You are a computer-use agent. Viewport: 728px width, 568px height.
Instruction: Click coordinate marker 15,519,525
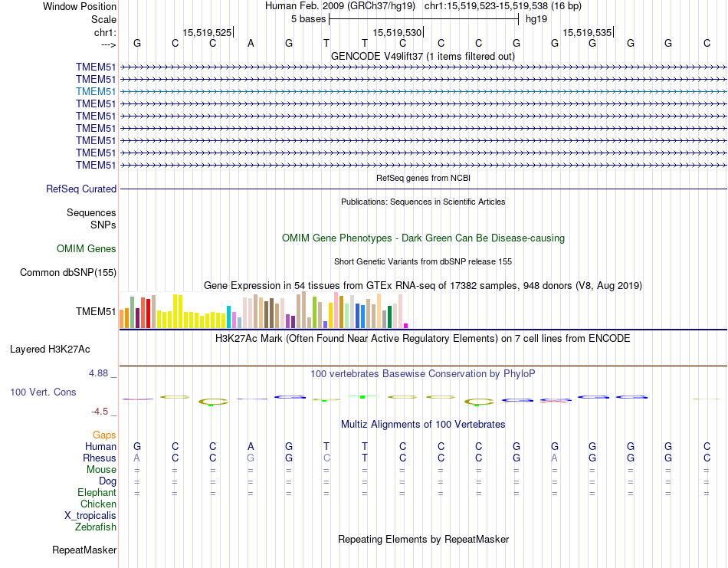click(207, 32)
